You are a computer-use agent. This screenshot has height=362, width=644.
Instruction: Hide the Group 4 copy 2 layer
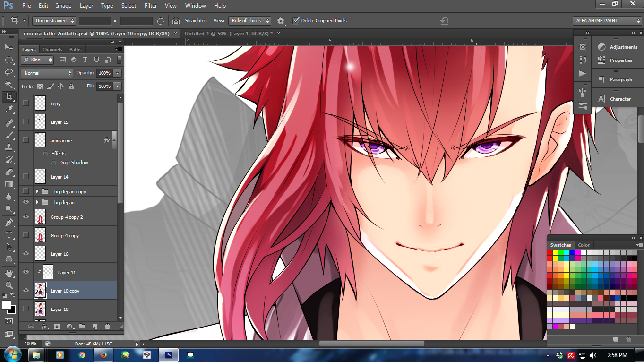pos(26,217)
